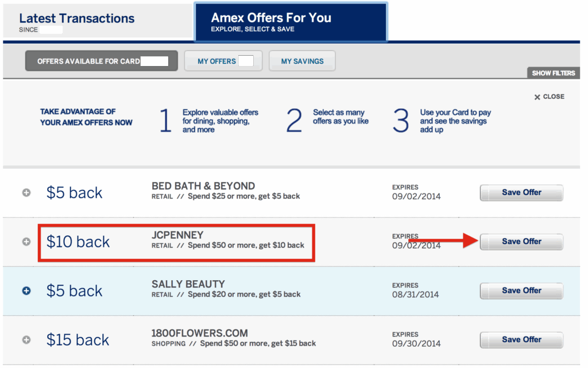Expand the JCPenney offer plus icon
Image resolution: width=588 pixels, height=368 pixels.
tap(26, 242)
